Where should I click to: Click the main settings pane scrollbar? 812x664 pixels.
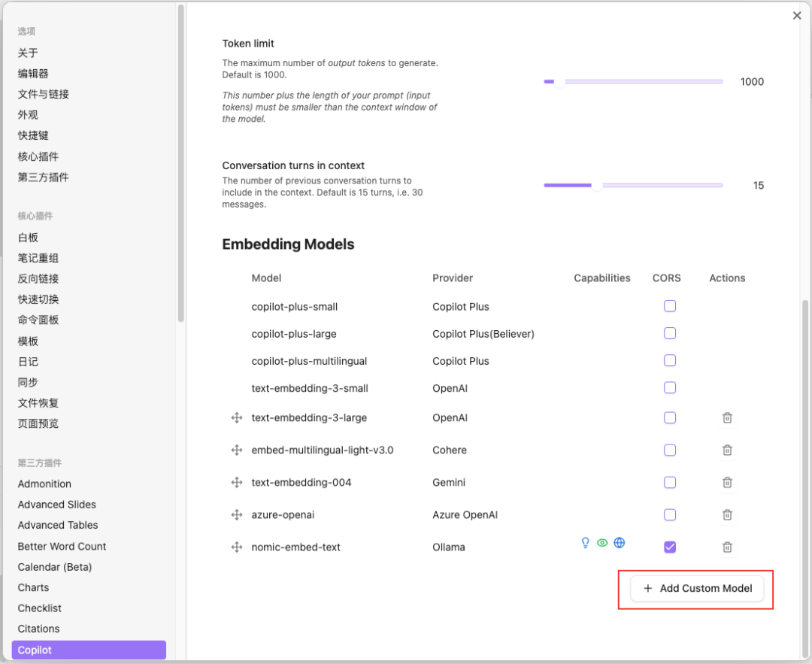(x=804, y=479)
